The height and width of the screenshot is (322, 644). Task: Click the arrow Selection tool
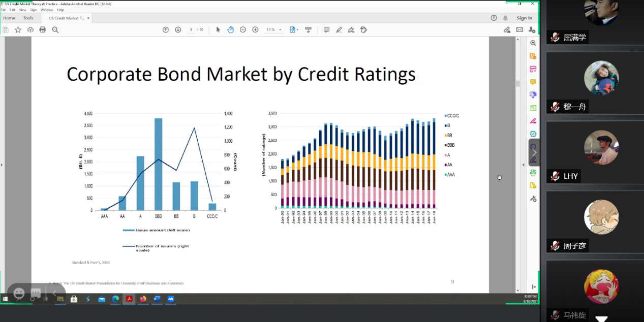click(218, 30)
